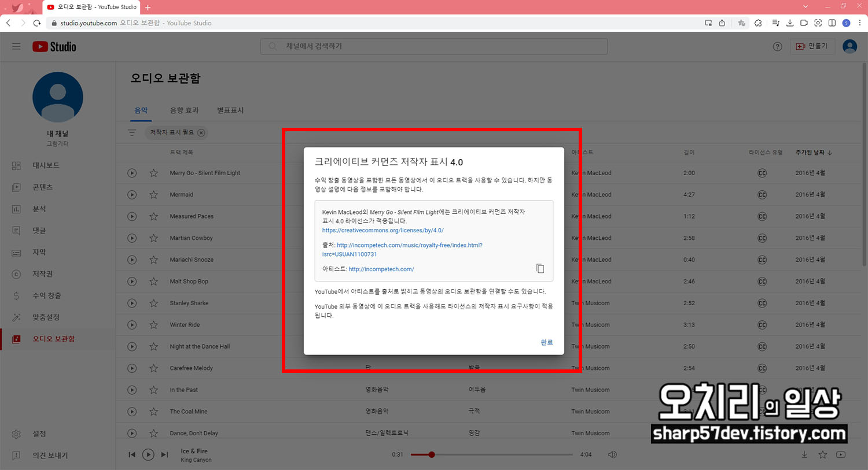Open the hamburger menu next to Studio logo

[x=16, y=46]
